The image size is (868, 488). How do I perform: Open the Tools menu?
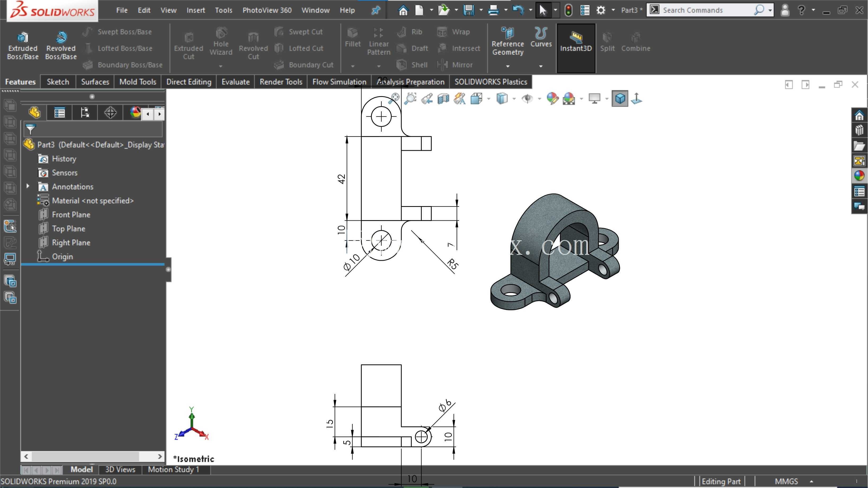pos(223,10)
